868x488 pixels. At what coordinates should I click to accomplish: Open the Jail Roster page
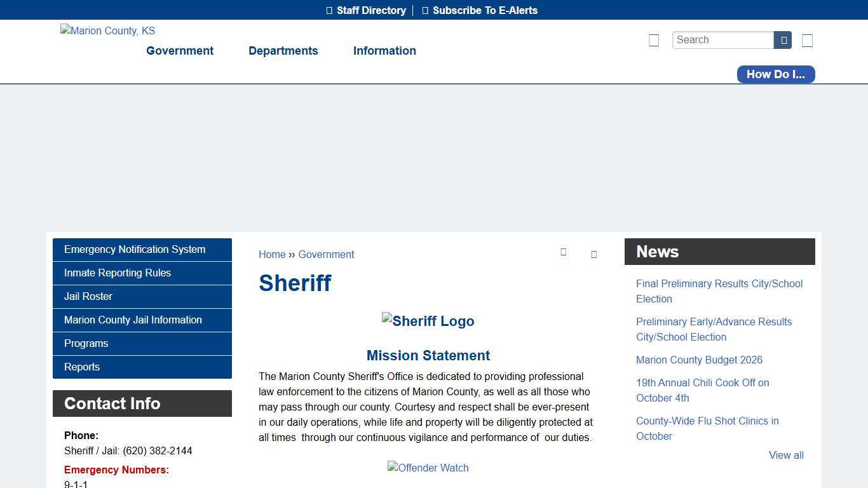coord(88,296)
